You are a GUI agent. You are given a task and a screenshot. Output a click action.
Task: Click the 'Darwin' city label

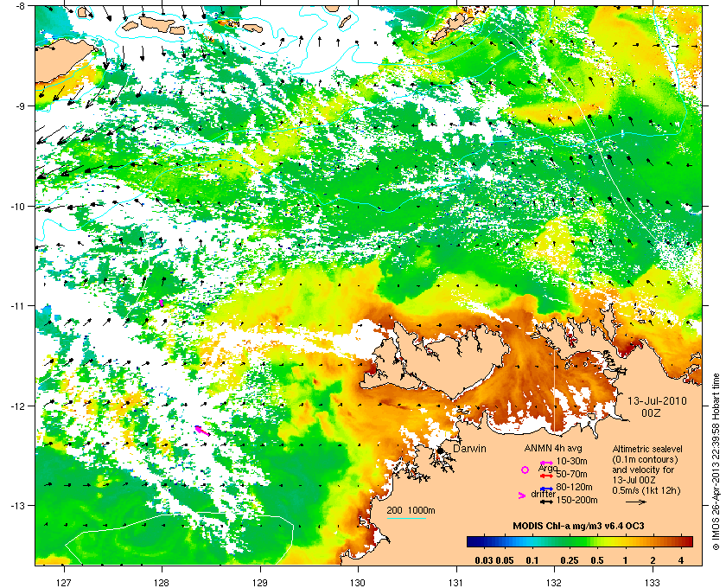(469, 449)
